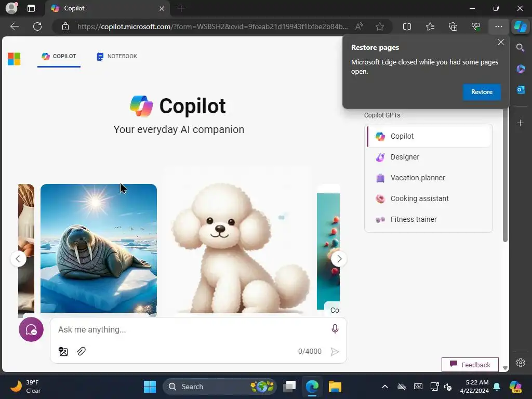The width and height of the screenshot is (532, 399).
Task: Open the fluffy white poodle image
Action: coord(237,241)
